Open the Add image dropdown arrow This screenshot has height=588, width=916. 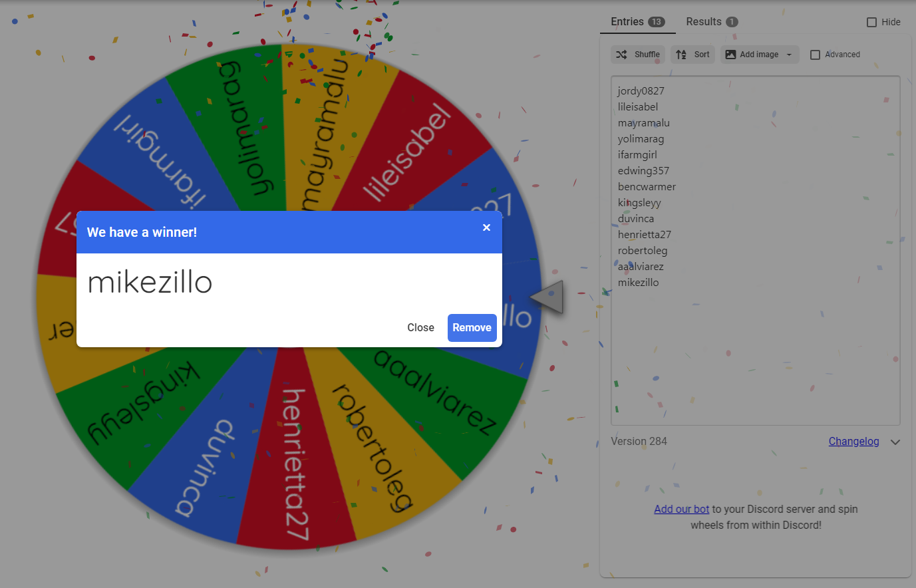(x=790, y=55)
